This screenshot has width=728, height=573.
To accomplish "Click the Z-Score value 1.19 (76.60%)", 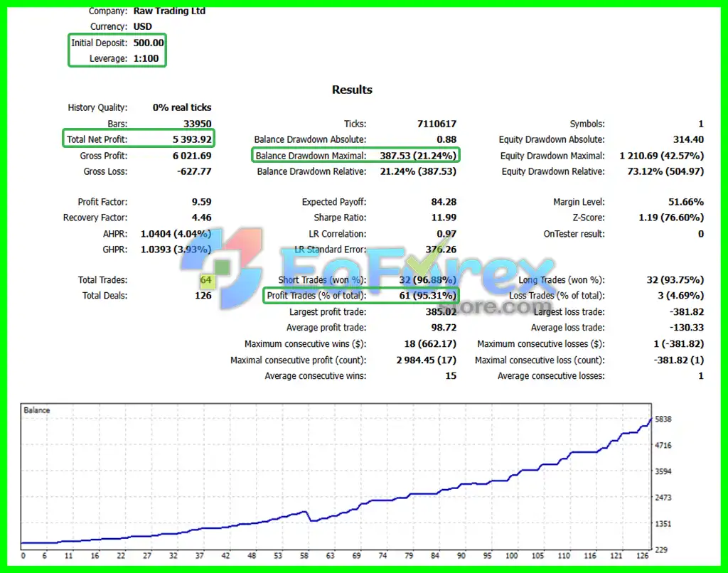I will point(671,218).
